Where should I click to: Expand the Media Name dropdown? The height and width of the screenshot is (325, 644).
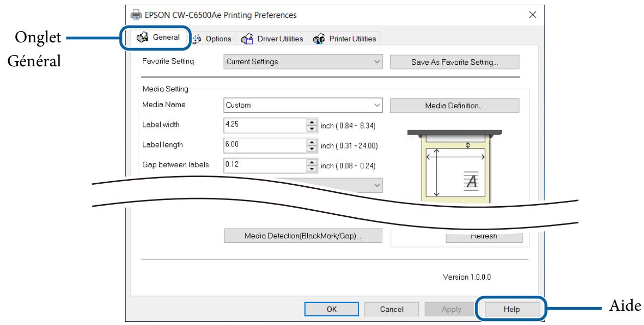point(304,106)
